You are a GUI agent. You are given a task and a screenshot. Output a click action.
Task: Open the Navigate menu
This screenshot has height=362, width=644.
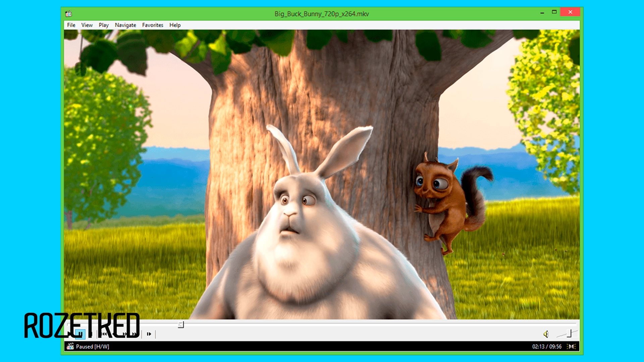pyautogui.click(x=125, y=25)
